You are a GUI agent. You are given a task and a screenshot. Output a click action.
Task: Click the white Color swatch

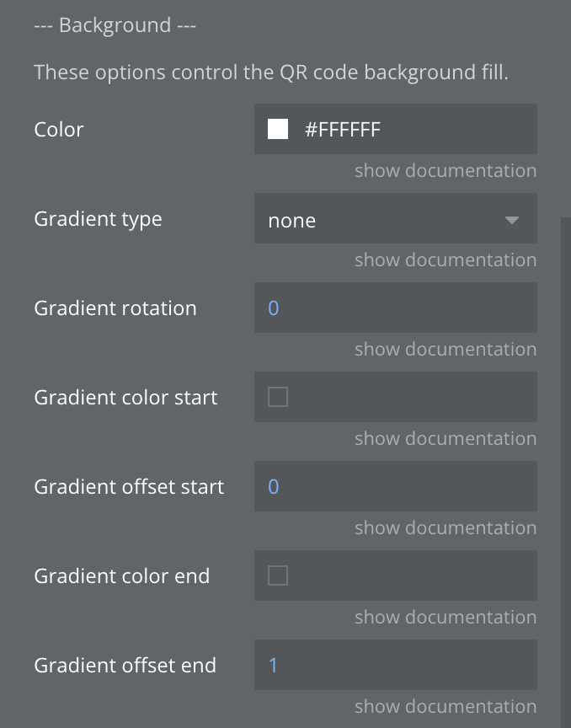(x=278, y=129)
